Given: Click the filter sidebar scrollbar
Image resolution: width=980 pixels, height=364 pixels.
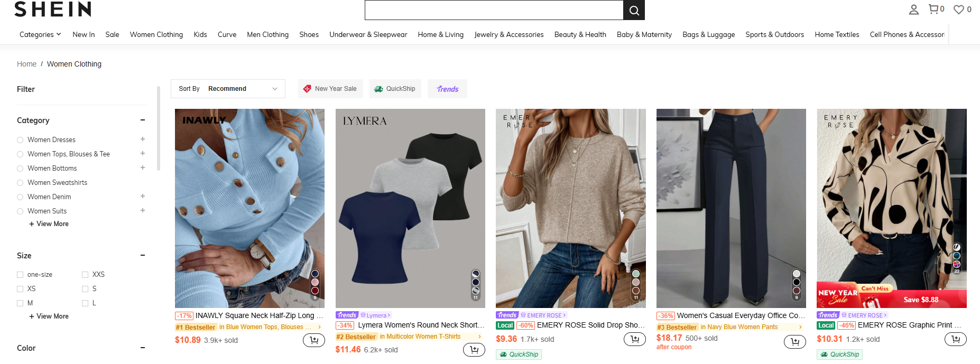Looking at the screenshot, I should pos(159,128).
